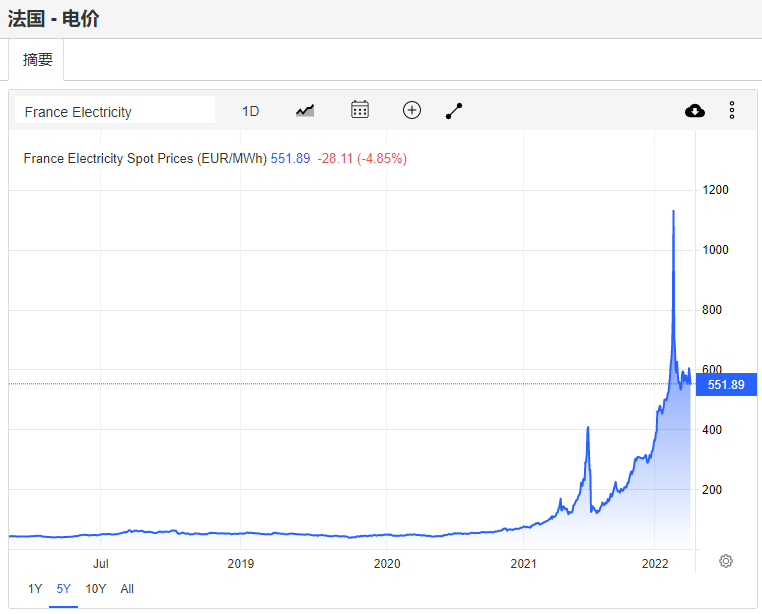The image size is (762, 614).
Task: Open the 1D interval dropdown
Action: 250,111
